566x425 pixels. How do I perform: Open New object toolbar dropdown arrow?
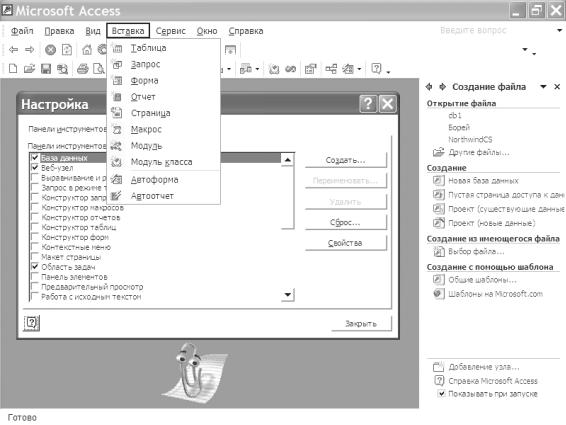359,69
